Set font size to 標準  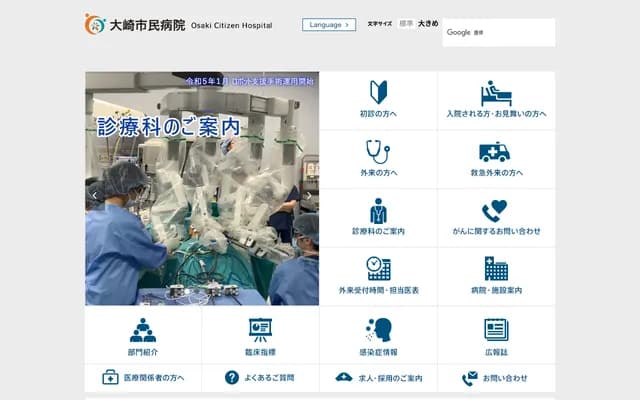coord(406,23)
